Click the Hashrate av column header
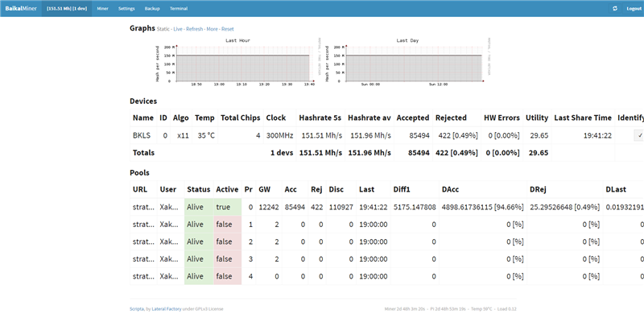This screenshot has width=644, height=318. (x=369, y=118)
